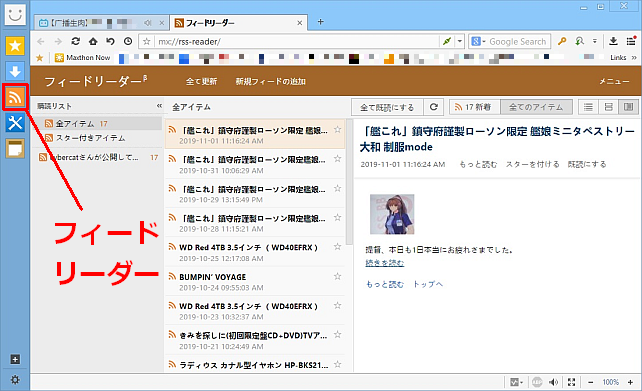Image resolution: width=642 pixels, height=391 pixels.
Task: Click 新規フィードの追加 to add feed
Action: [x=270, y=81]
